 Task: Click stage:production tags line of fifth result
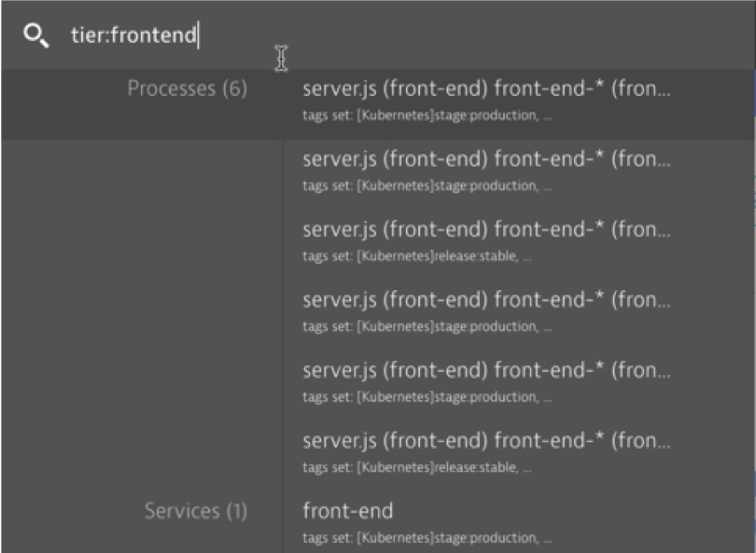(x=427, y=397)
